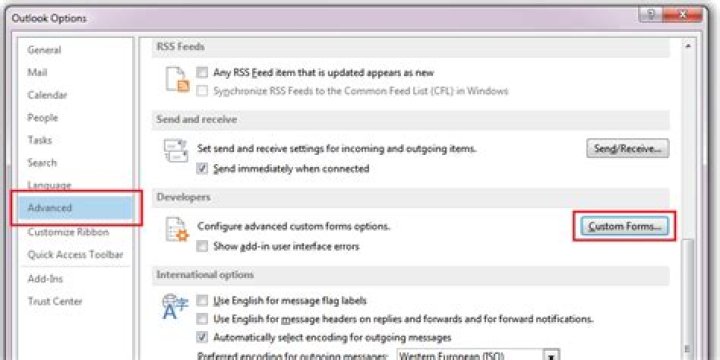Uncheck Automatically select encoding for outgoing messages
The height and width of the screenshot is (360, 720).
[202, 338]
